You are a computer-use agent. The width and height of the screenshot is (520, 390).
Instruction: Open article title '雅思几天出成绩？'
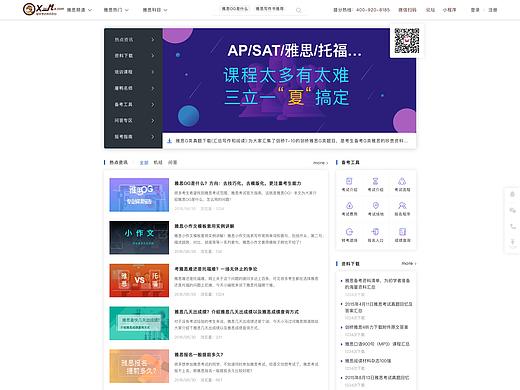point(236,312)
